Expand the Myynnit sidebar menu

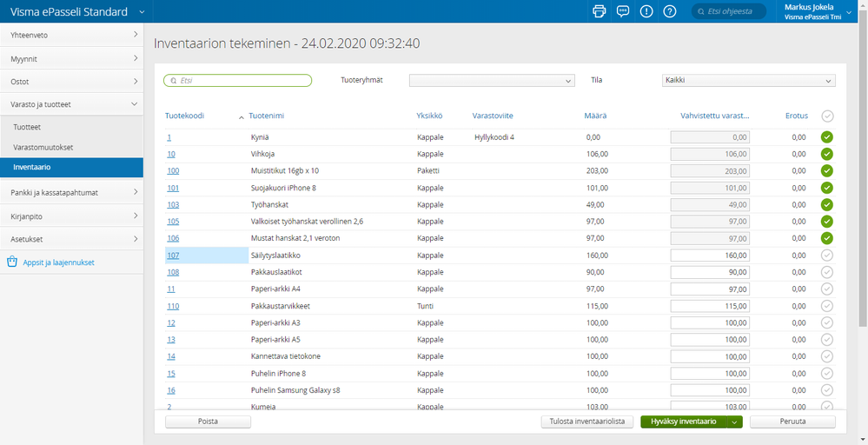tap(71, 58)
